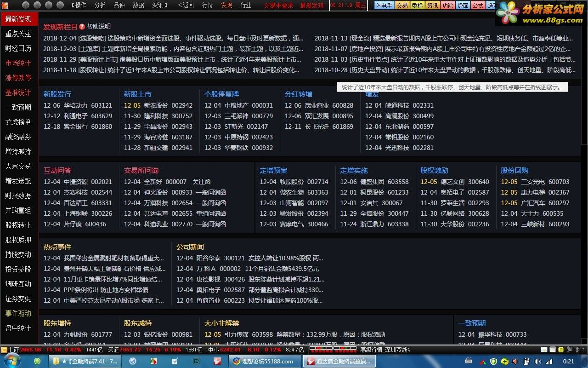Image resolution: width=588 pixels, height=368 pixels.
Task: Click the <返回 back item
Action: point(186,5)
